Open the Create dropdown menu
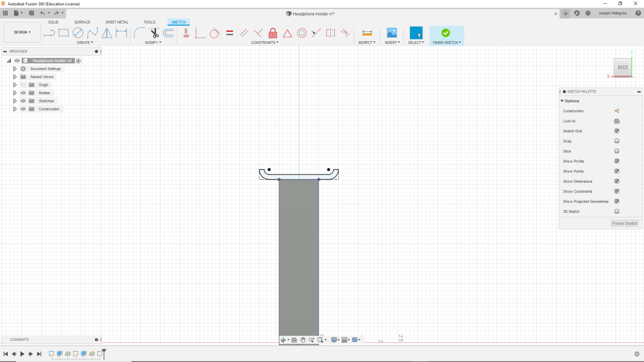644x362 pixels. point(84,42)
